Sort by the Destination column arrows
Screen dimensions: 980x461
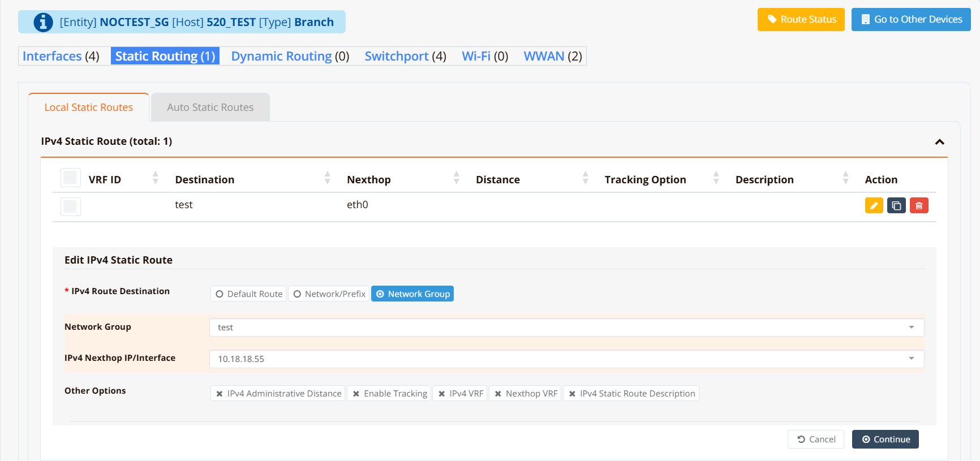point(327,178)
